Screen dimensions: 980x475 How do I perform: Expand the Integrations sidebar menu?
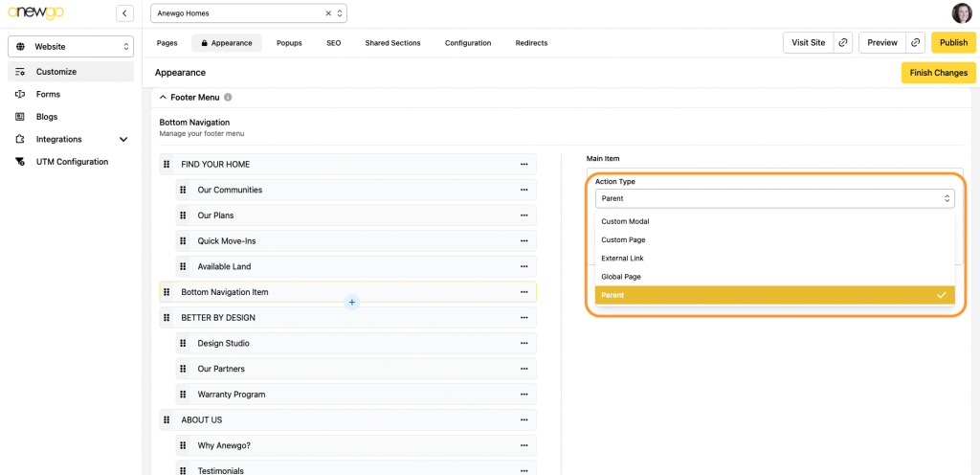point(122,140)
